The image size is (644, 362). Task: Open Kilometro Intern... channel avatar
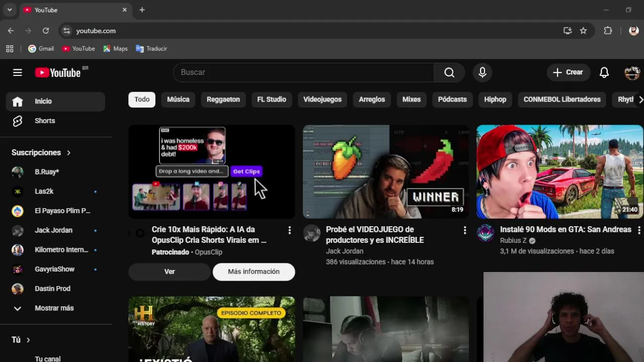coord(18,250)
